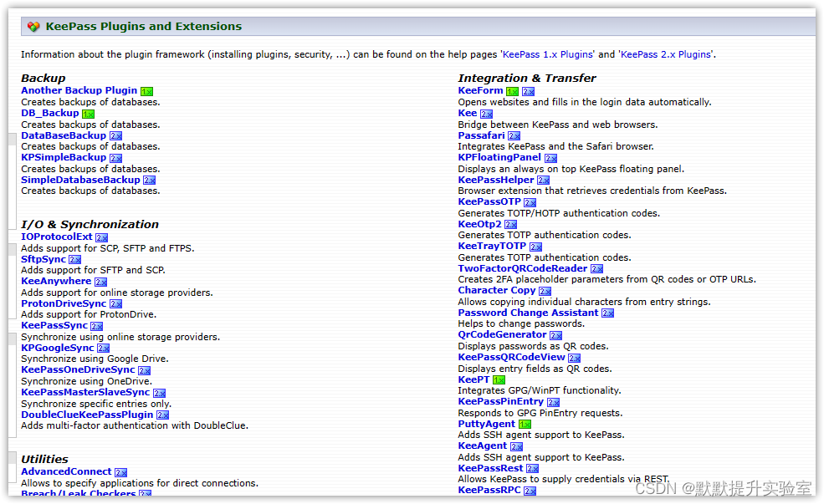Visit the DoubleClueKeePassPlugin link
Viewport: 824px width, 504px height.
point(87,415)
